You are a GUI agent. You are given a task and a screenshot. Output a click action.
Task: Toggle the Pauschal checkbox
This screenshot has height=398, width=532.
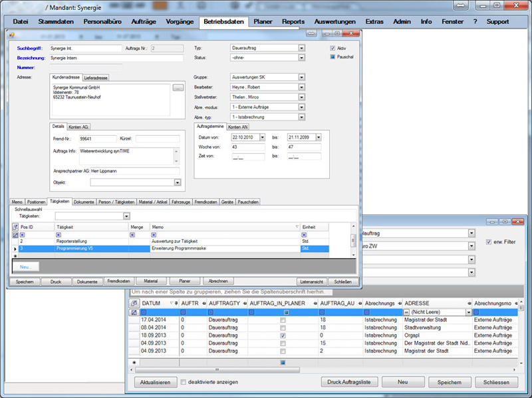pos(332,57)
